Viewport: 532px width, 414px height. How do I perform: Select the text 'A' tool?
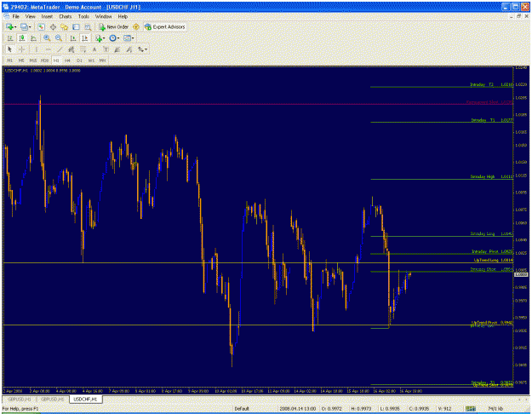click(x=94, y=49)
